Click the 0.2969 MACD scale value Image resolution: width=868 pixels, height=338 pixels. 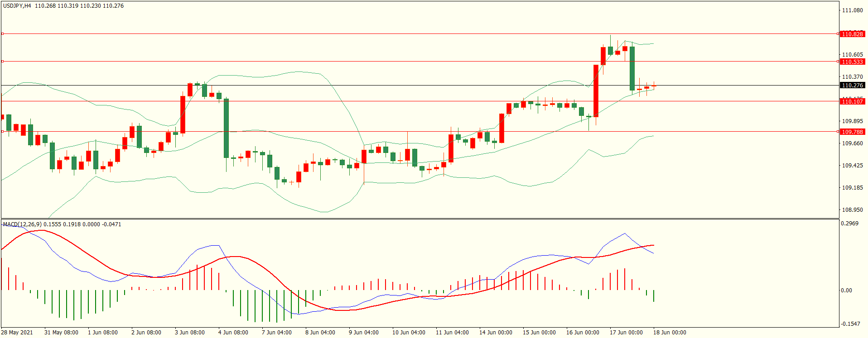point(849,223)
